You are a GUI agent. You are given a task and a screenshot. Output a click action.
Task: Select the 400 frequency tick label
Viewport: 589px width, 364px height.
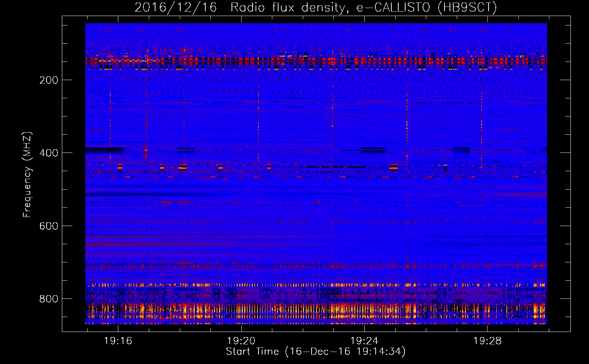pyautogui.click(x=49, y=153)
